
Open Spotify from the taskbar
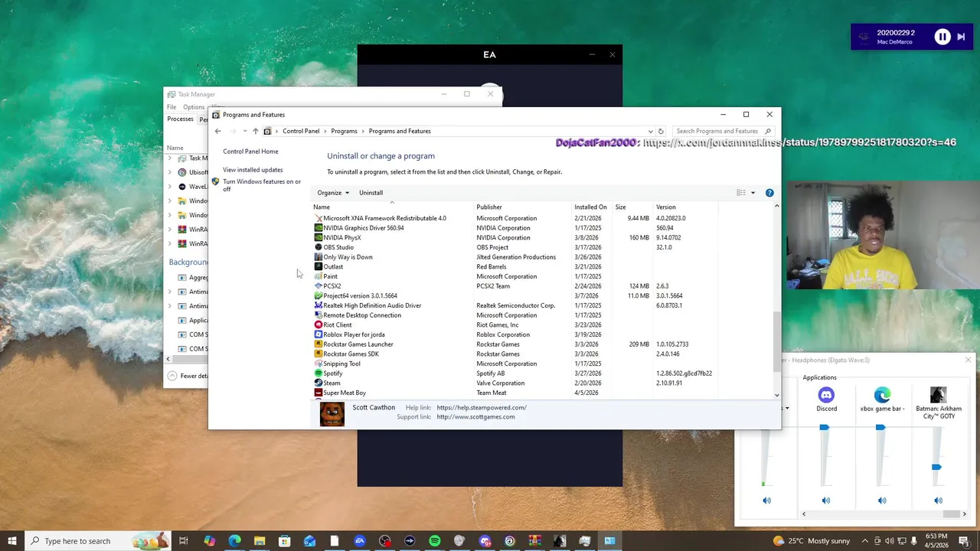(x=435, y=541)
